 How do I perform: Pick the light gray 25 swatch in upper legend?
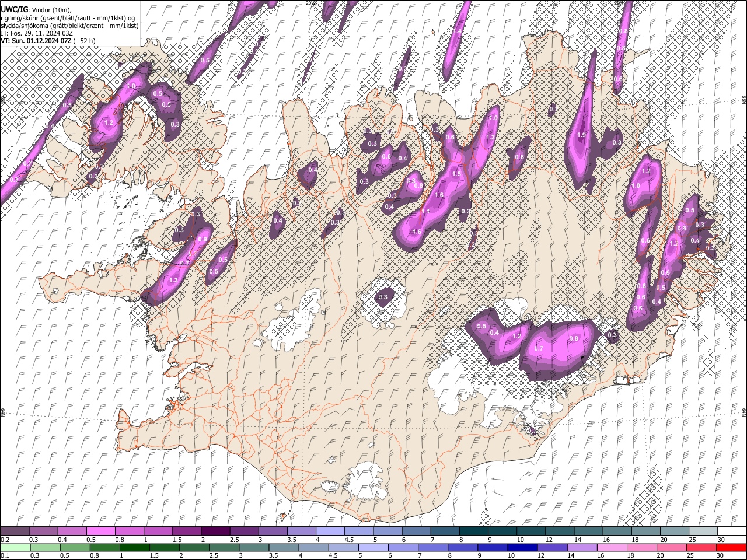pos(703,531)
